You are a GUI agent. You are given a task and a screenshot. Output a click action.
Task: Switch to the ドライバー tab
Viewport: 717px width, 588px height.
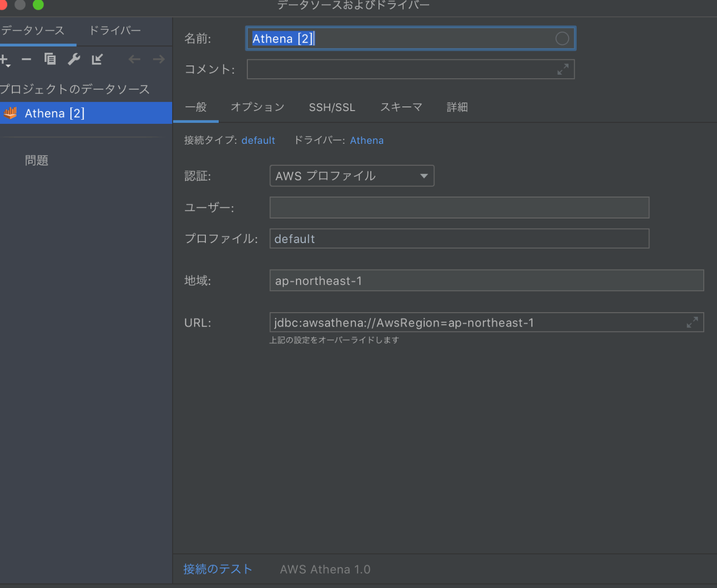(x=115, y=31)
